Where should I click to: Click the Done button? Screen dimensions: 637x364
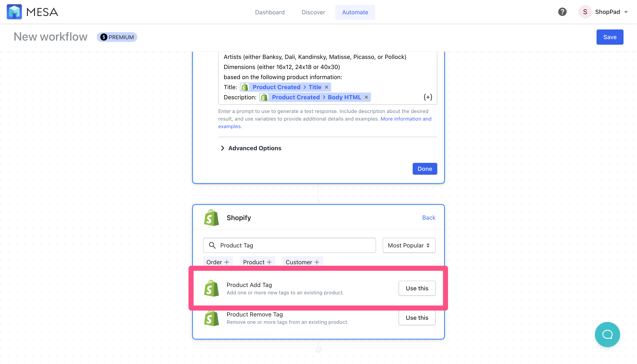tap(425, 169)
